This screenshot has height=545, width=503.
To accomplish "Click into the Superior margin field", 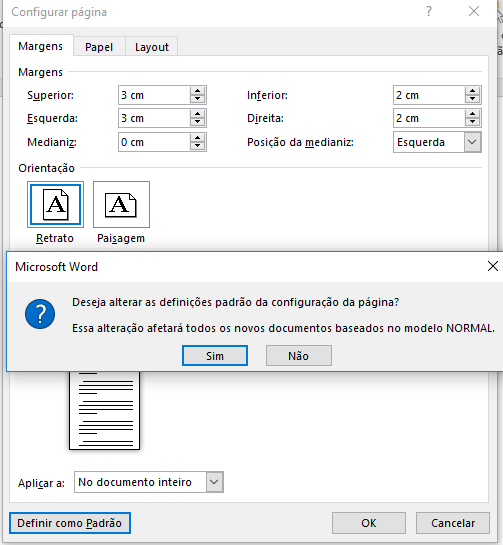I will click(x=154, y=95).
